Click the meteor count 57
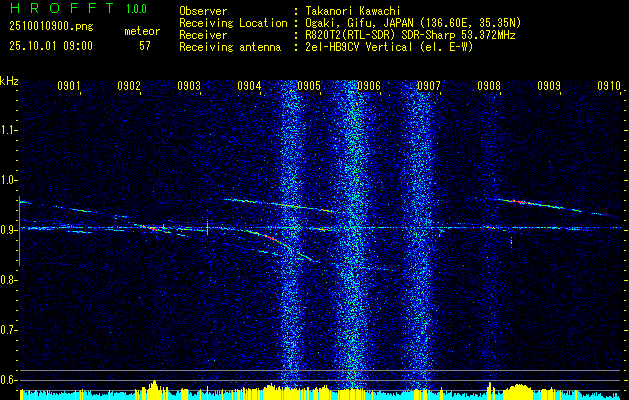The width and height of the screenshot is (629, 400). coord(145,46)
